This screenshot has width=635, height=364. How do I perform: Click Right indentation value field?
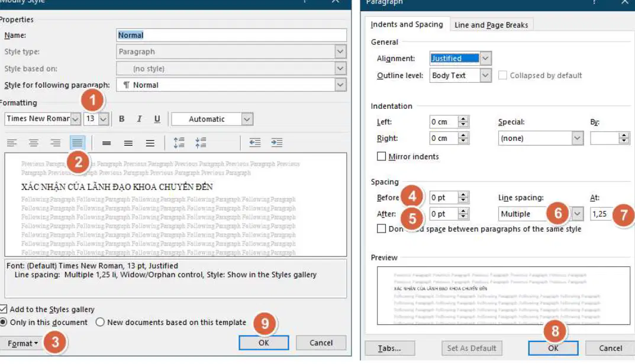(444, 138)
